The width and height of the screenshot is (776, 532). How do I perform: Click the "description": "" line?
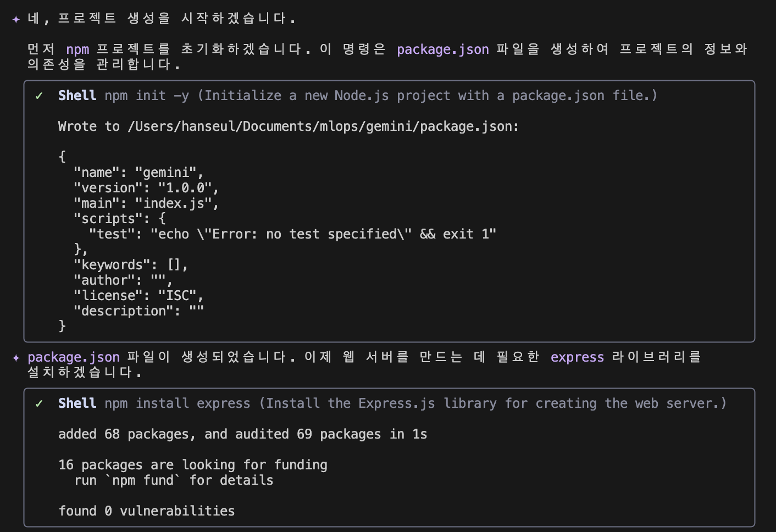[138, 311]
